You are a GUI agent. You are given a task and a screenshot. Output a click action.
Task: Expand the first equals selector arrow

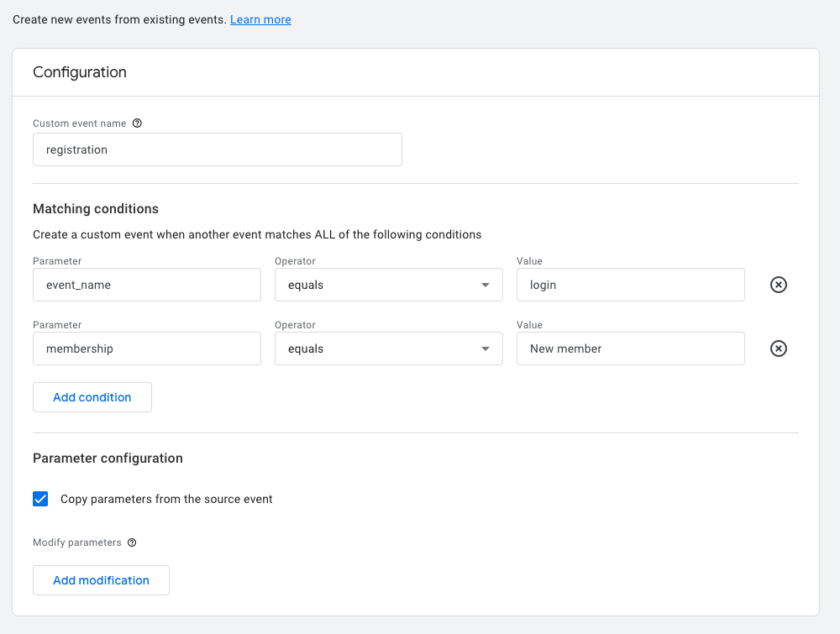[486, 286]
